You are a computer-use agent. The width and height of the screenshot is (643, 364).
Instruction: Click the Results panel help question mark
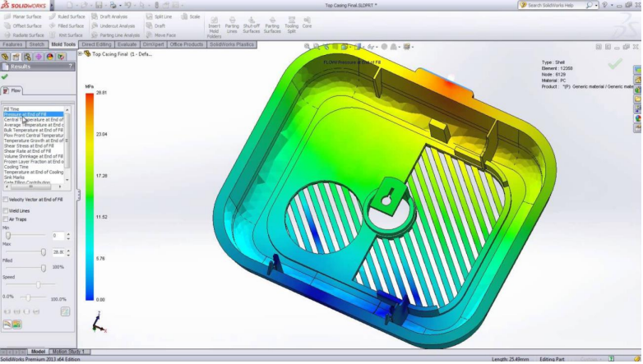coord(71,67)
